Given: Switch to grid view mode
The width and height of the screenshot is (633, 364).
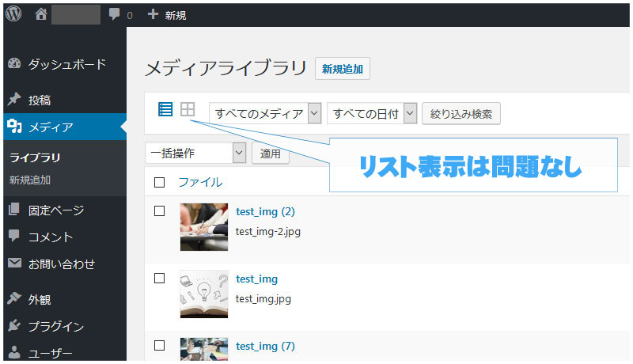Looking at the screenshot, I should click(188, 109).
